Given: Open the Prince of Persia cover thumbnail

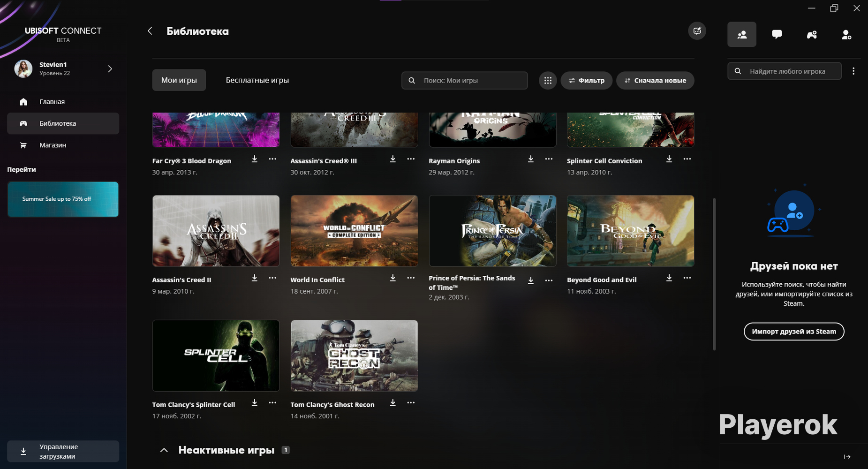Looking at the screenshot, I should pos(492,231).
